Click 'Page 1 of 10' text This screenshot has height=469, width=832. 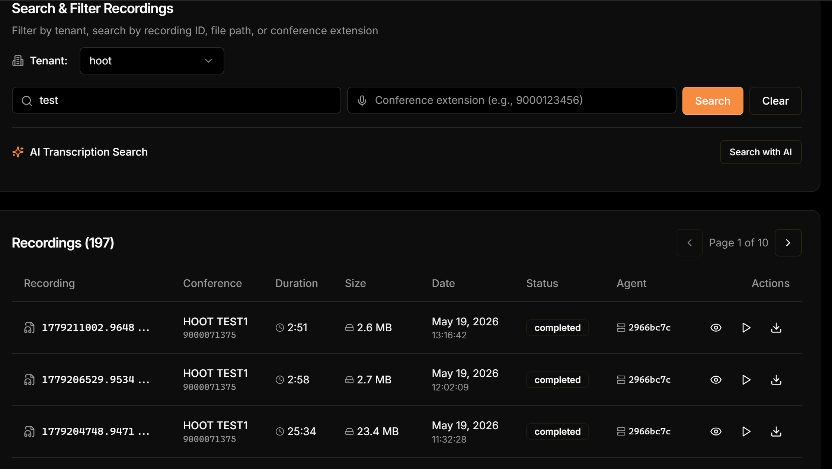[739, 243]
